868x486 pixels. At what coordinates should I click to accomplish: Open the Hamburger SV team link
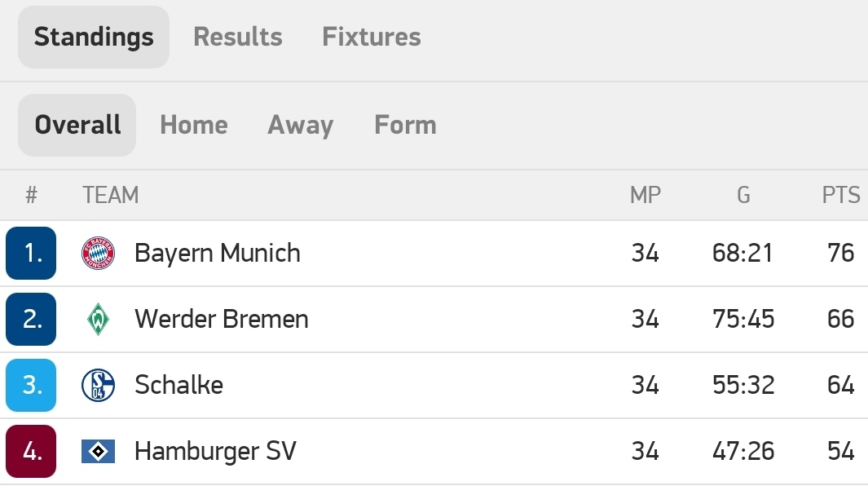point(215,451)
